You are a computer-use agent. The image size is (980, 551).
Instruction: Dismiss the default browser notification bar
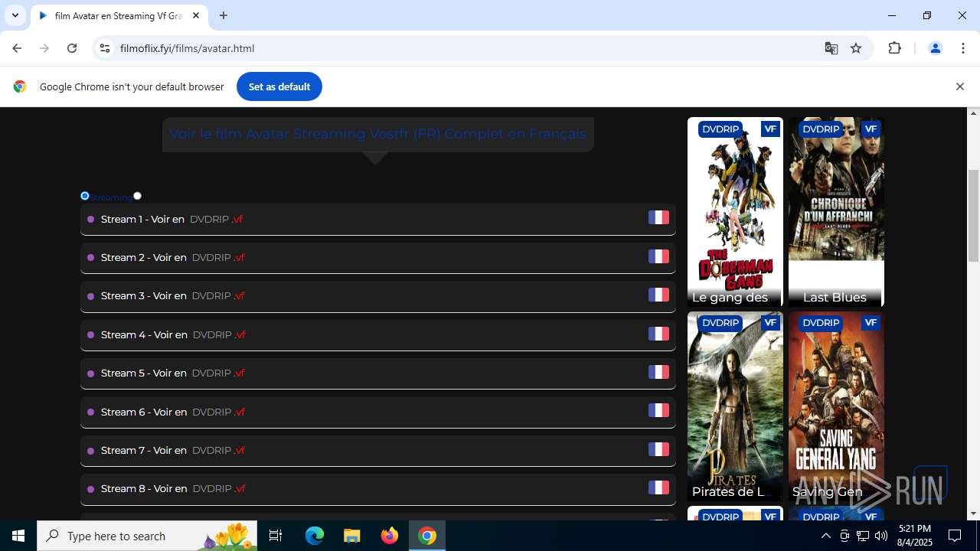pos(959,86)
